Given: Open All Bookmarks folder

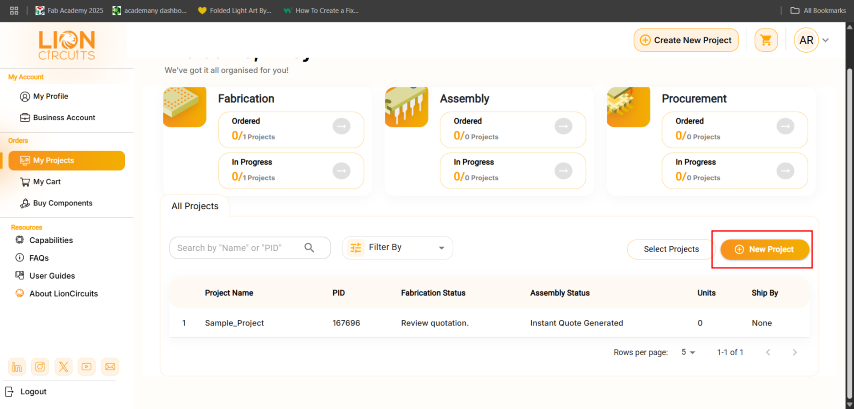Looking at the screenshot, I should (818, 10).
